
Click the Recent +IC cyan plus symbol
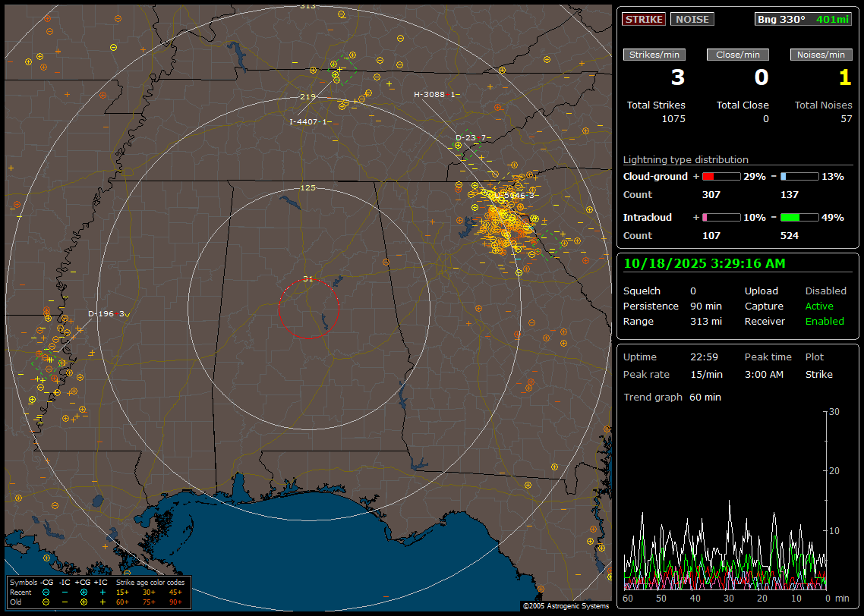point(102,592)
